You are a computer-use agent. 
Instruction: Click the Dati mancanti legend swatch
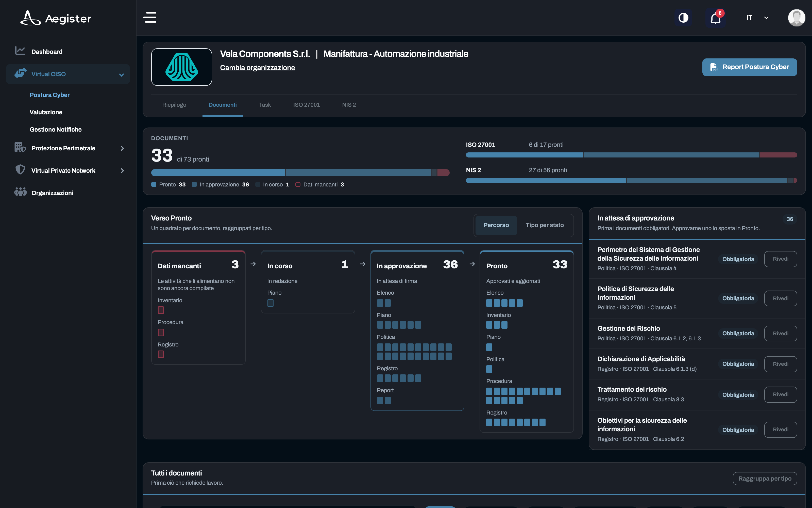click(x=298, y=185)
